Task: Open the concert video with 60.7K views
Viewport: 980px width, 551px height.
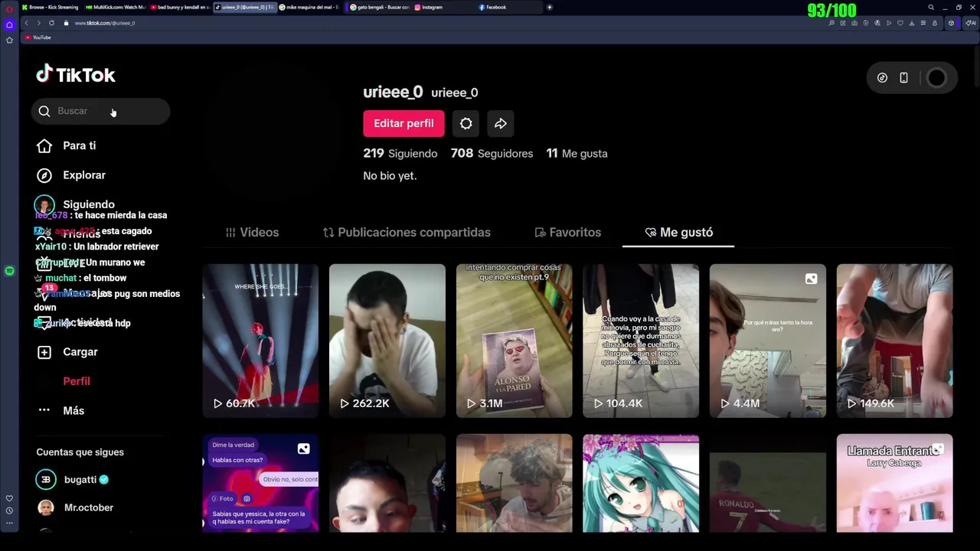Action: [260, 341]
